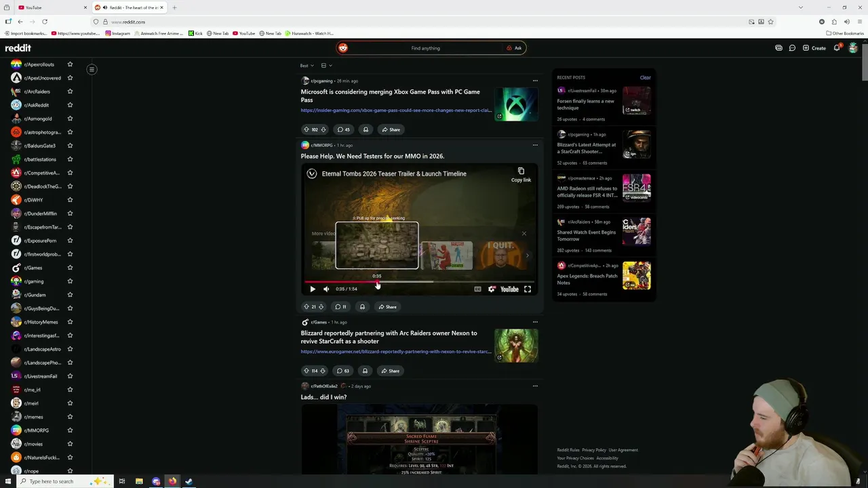This screenshot has width=868, height=488.
Task: Give an award to the Xbox Game Pass post
Action: point(366,129)
